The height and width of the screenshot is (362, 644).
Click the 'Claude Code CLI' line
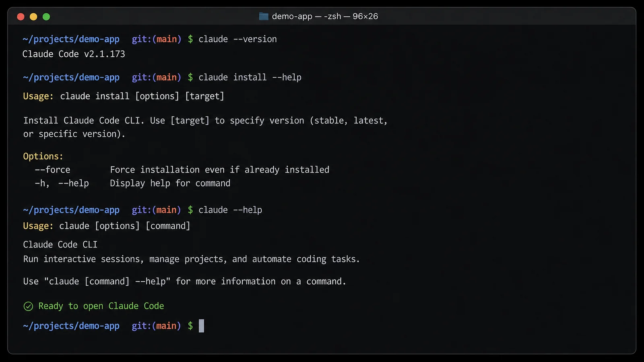(60, 245)
